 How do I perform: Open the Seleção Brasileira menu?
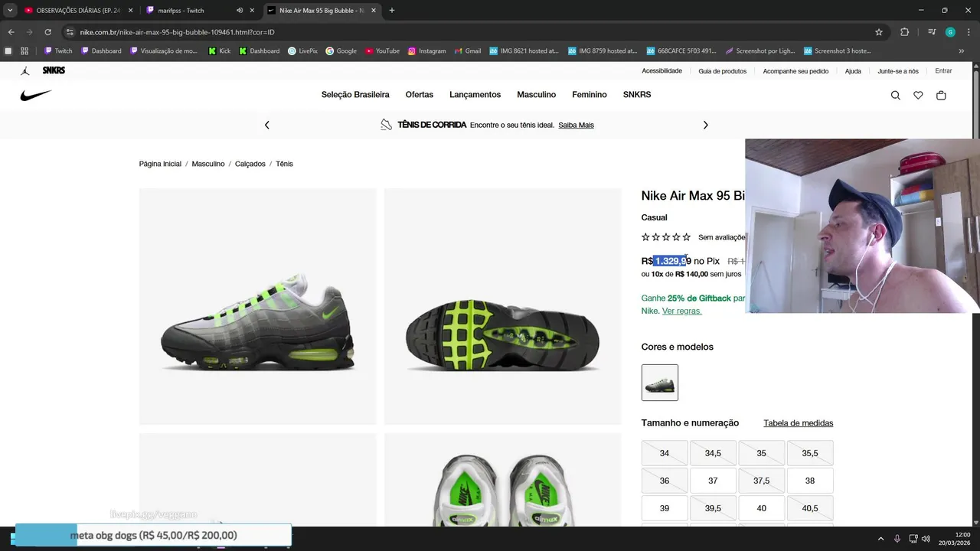355,95
